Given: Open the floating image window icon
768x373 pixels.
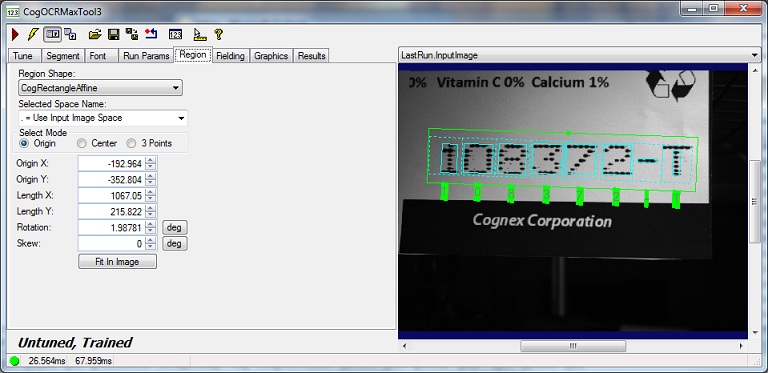Looking at the screenshot, I should click(x=70, y=34).
